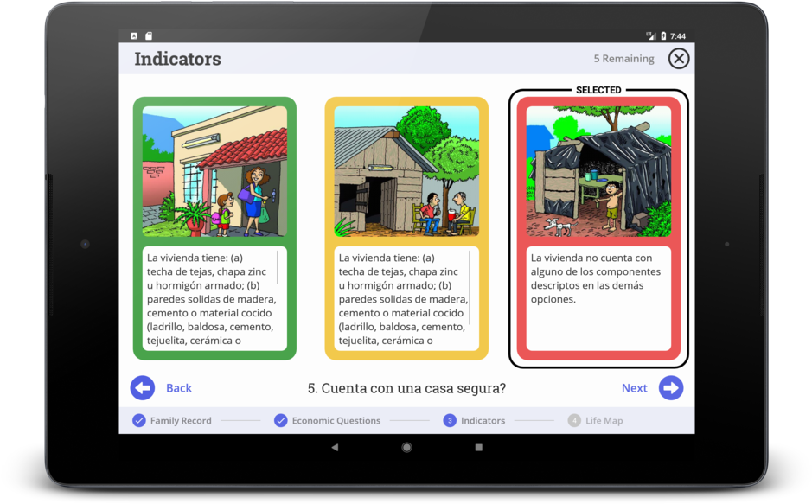
Task: Tap the blue Next arrow icon
Action: click(671, 388)
